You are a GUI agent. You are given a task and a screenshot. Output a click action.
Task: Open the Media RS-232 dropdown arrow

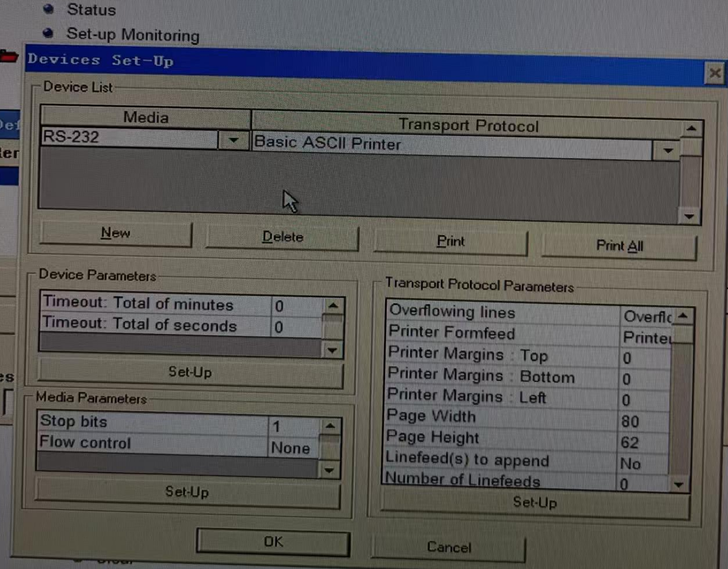point(233,140)
